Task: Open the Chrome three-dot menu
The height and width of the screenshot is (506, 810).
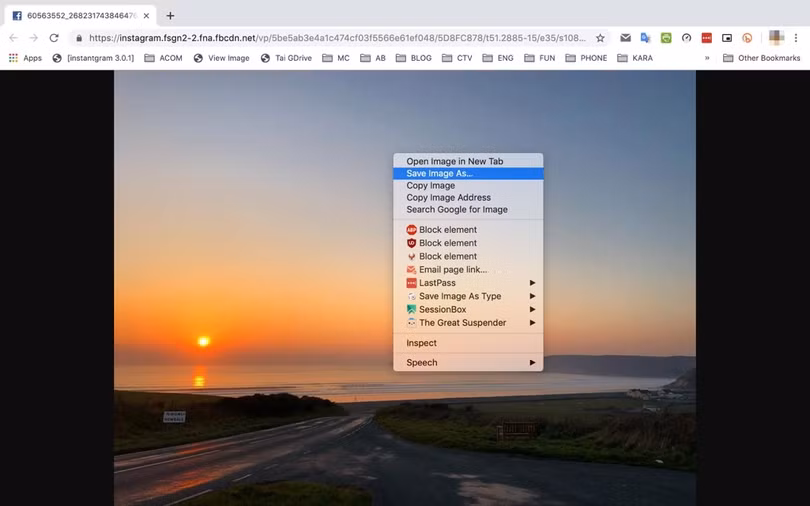Action: (796, 38)
